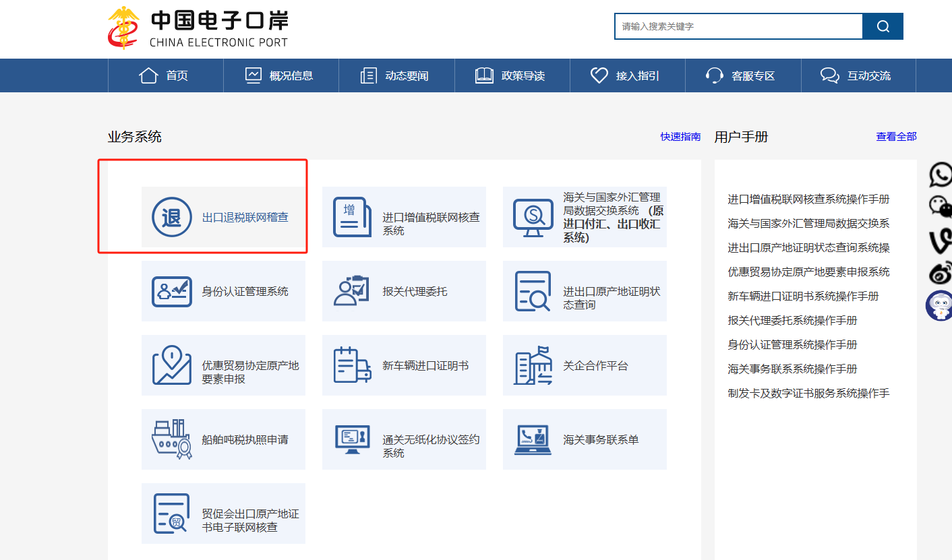Click the 船舶吨税执照申请 label text

(x=245, y=439)
